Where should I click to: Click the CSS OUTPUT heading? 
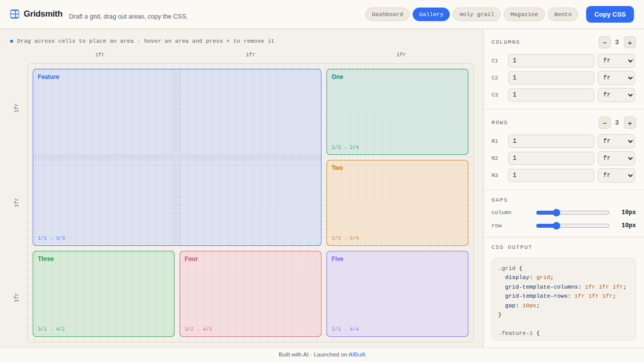pyautogui.click(x=512, y=247)
